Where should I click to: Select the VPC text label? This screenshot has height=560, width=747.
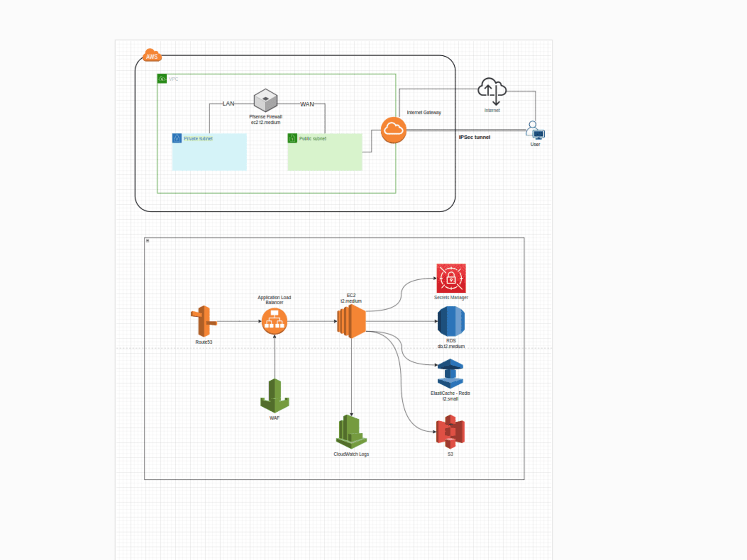tap(173, 79)
